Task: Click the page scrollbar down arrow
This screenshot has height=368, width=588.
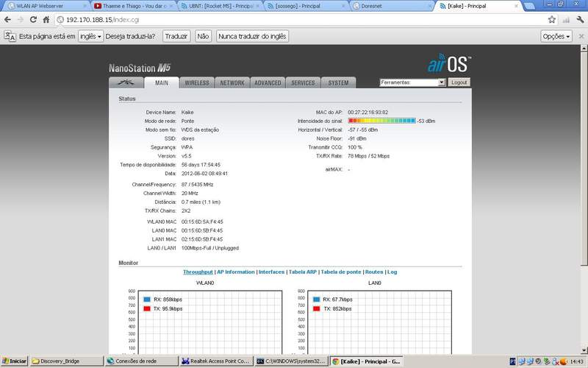Action: (x=584, y=350)
